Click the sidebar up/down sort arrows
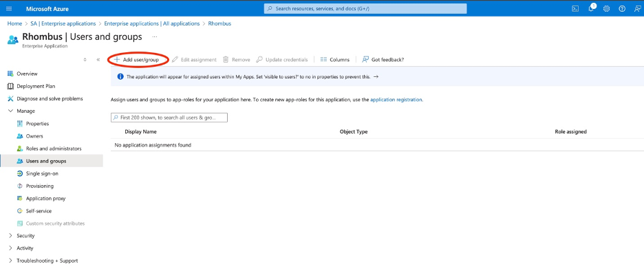644x271 pixels. [x=85, y=60]
